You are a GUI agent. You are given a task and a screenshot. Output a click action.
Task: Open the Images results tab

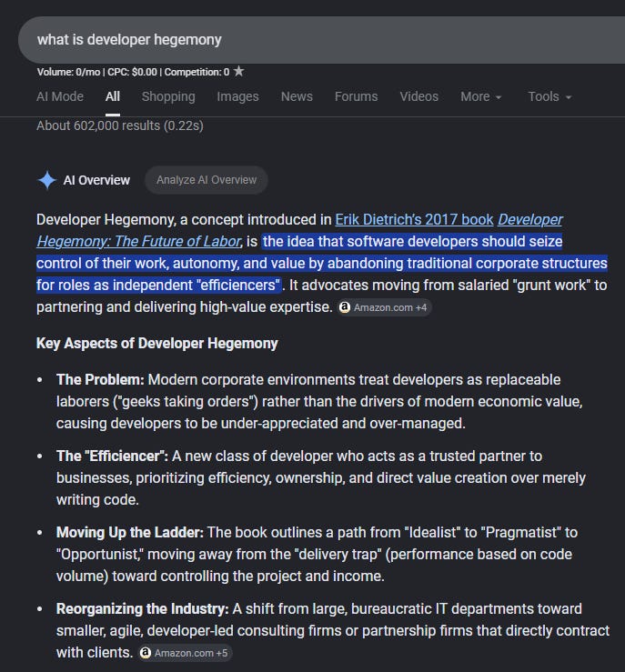(x=238, y=97)
